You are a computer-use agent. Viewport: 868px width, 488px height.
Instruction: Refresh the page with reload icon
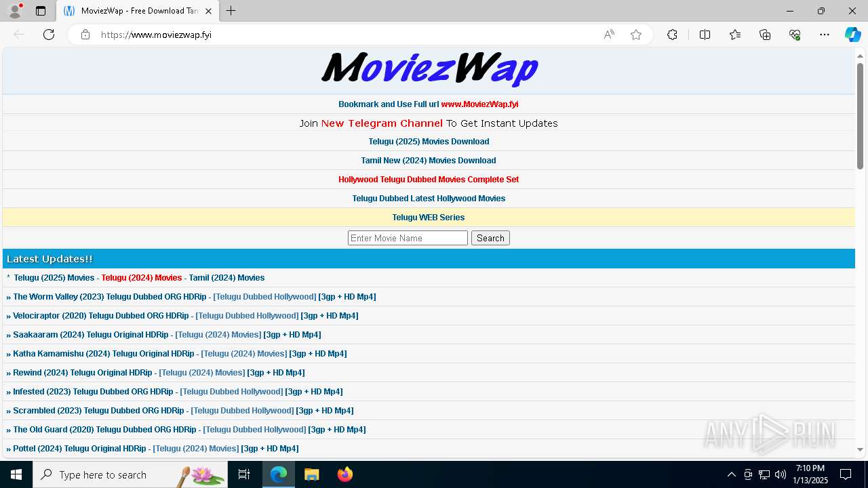tap(49, 35)
